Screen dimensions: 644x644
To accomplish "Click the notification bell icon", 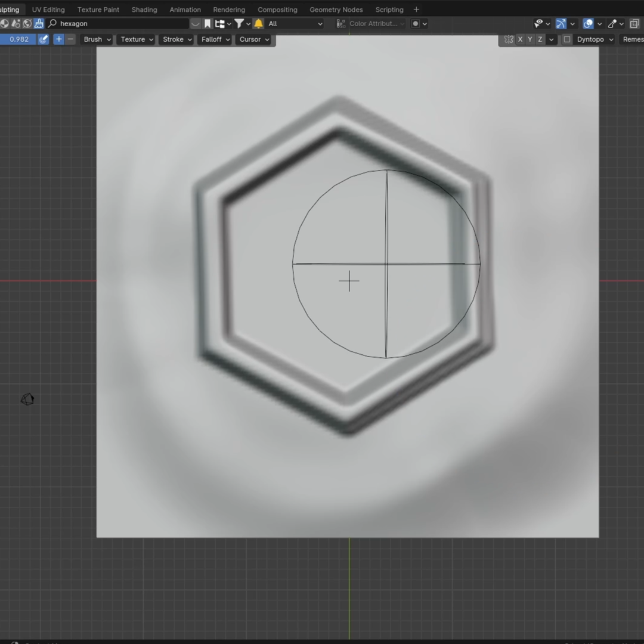I will (x=258, y=23).
